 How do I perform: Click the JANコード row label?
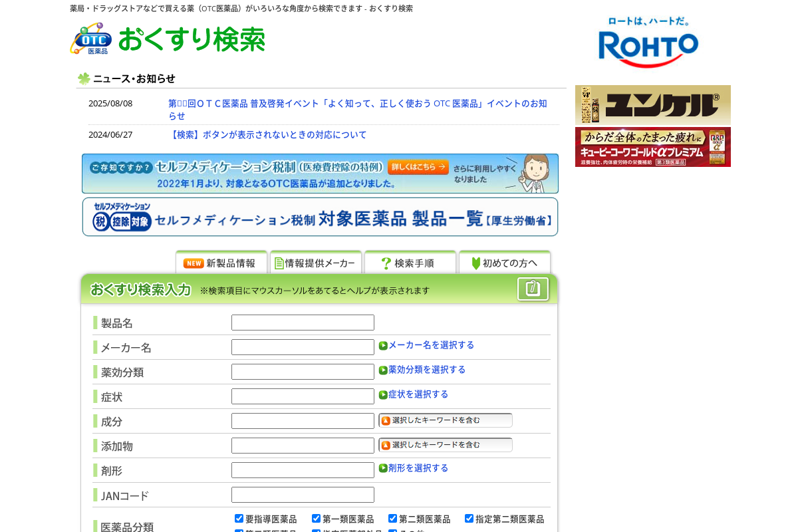click(x=125, y=495)
